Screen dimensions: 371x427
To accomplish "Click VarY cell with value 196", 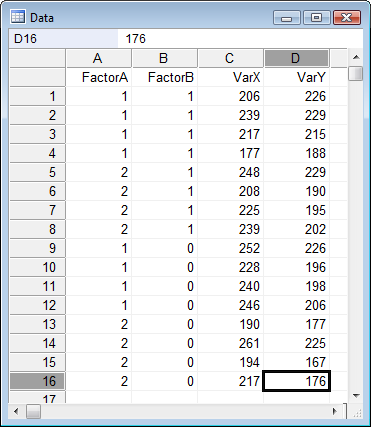I will coord(297,267).
